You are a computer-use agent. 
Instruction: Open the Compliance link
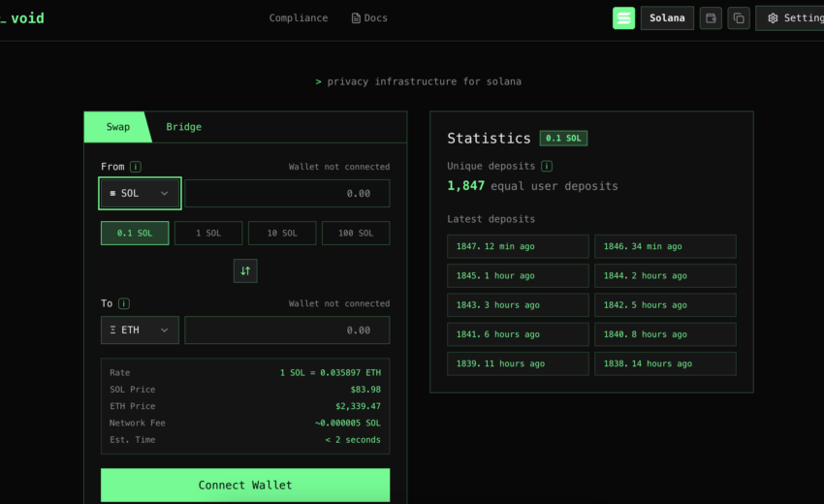(x=299, y=17)
